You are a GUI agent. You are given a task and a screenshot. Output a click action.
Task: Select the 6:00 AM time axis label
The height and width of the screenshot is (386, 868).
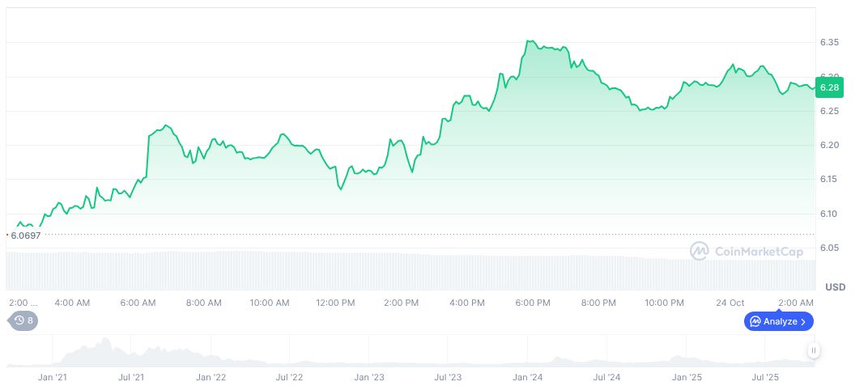138,303
